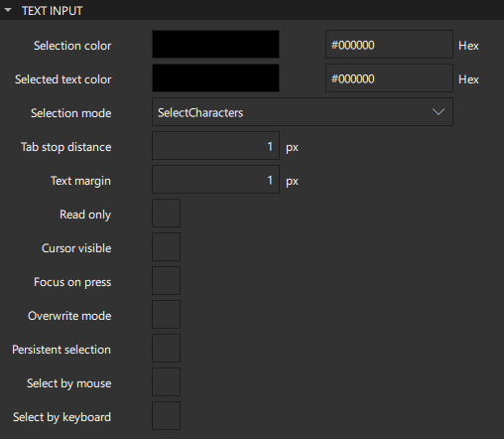The width and height of the screenshot is (504, 439).
Task: Click the Selection mode label
Action: tap(71, 113)
